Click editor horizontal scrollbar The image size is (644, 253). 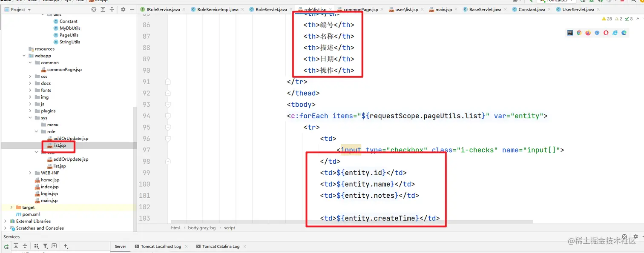351,222
